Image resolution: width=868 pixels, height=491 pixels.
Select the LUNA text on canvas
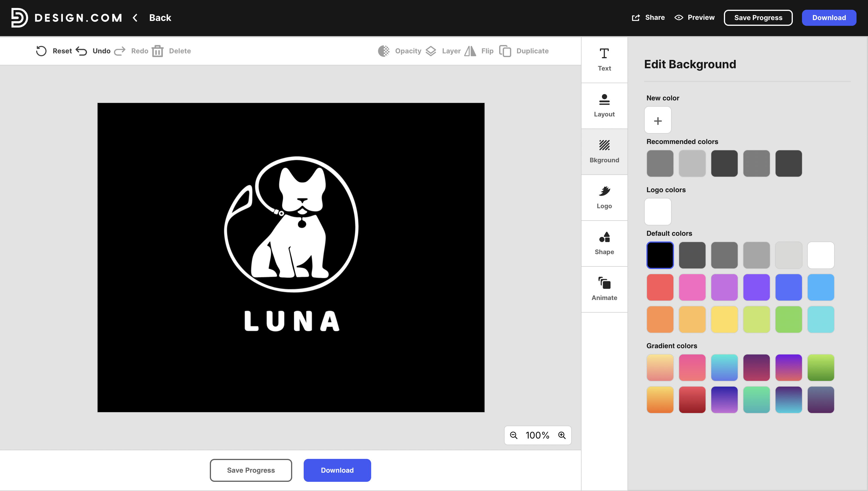click(x=292, y=321)
